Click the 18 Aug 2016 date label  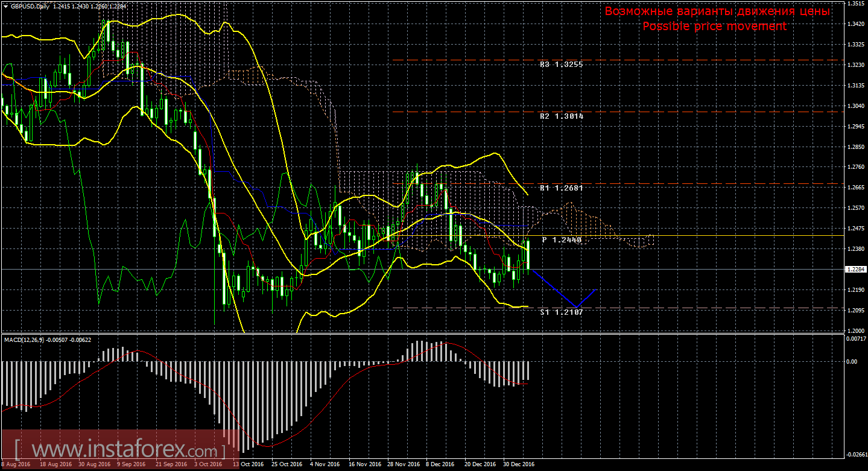(x=55, y=464)
